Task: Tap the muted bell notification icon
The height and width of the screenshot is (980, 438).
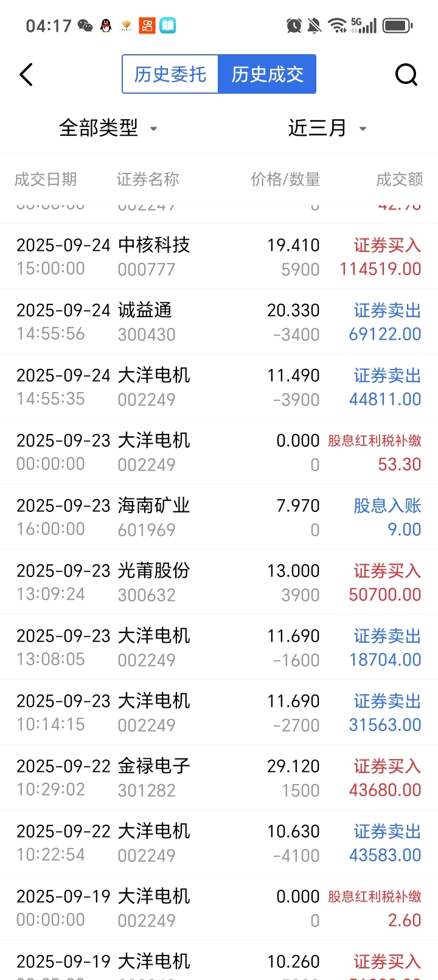Action: pos(315,26)
